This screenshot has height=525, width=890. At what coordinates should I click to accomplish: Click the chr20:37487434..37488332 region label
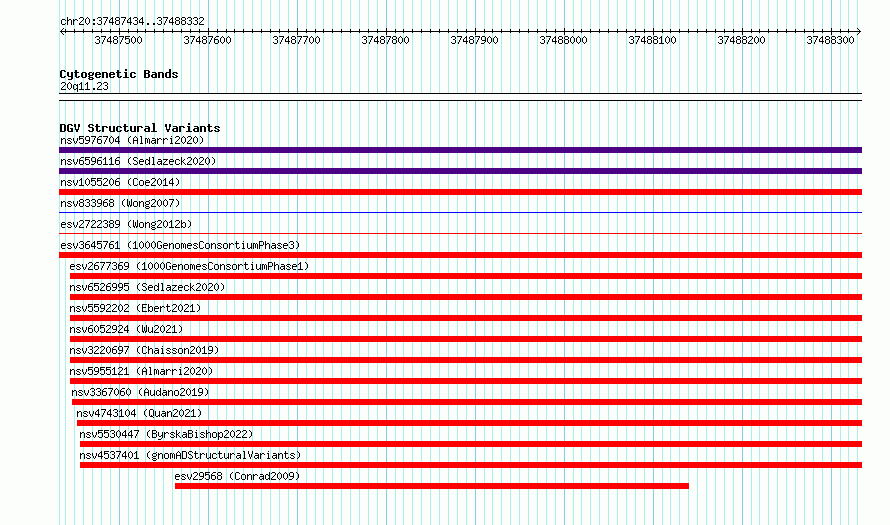(x=132, y=21)
